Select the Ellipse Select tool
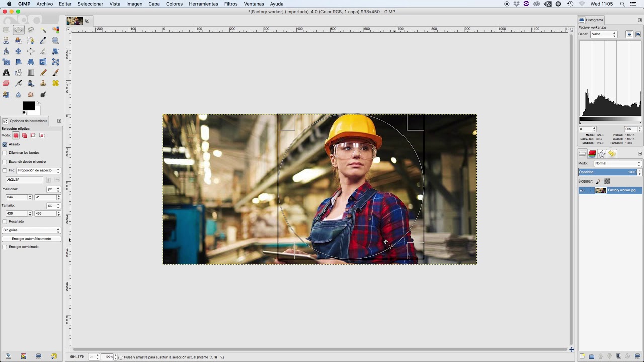Screen dimensions: 644x362 click(x=18, y=30)
